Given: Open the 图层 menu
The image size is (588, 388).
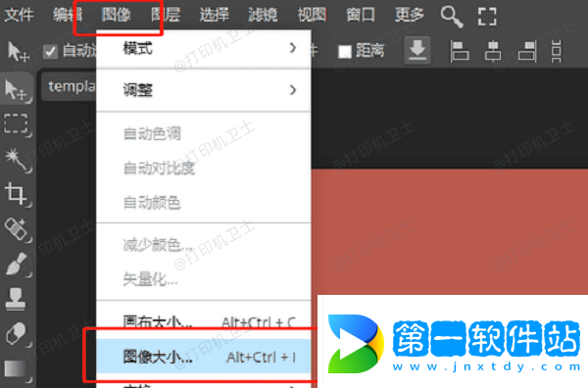Looking at the screenshot, I should click(166, 15).
